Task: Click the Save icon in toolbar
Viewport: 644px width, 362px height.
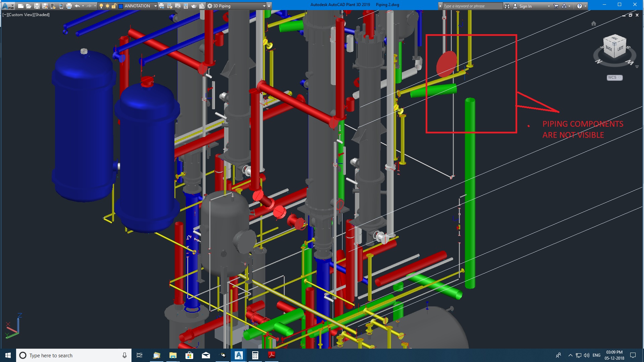Action: tap(37, 6)
